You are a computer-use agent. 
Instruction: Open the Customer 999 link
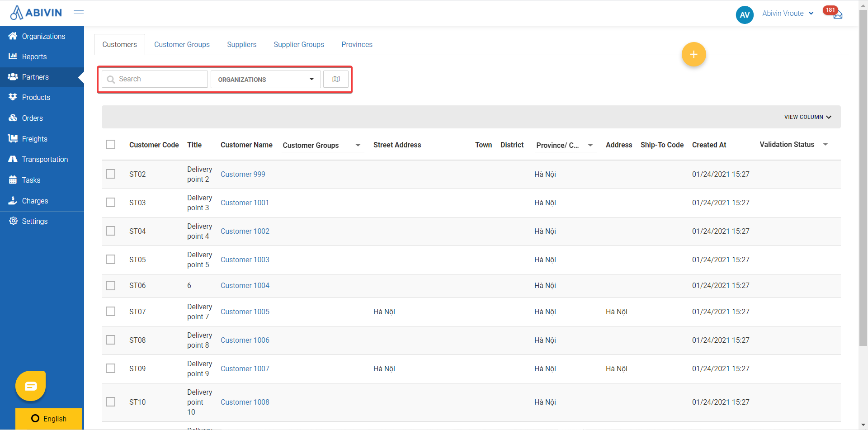click(243, 174)
